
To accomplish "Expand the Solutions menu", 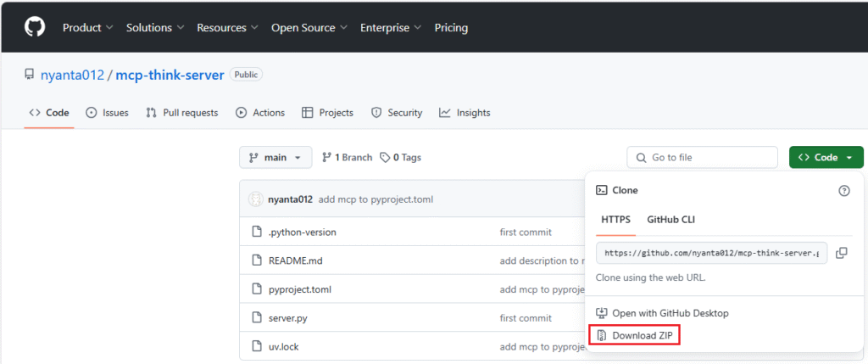I will (154, 28).
